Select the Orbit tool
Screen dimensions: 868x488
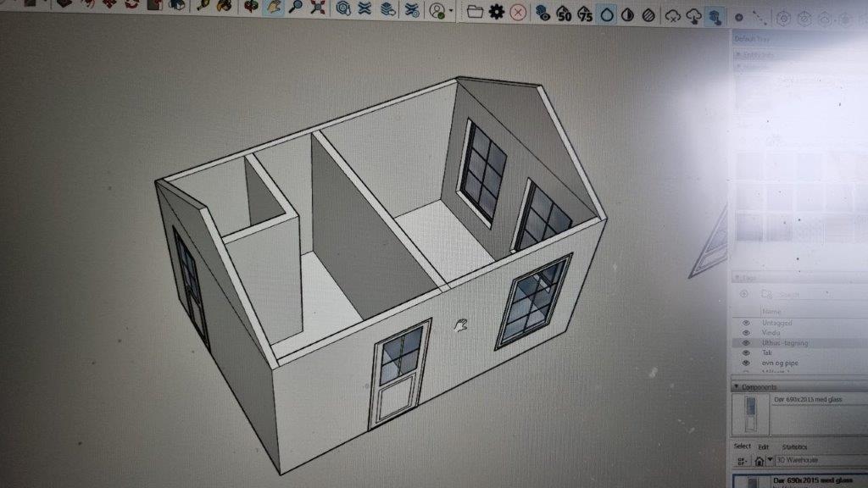[252, 8]
